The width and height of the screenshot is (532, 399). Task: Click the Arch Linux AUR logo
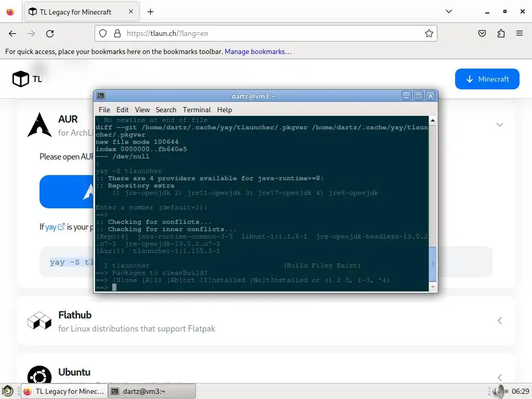coord(39,125)
